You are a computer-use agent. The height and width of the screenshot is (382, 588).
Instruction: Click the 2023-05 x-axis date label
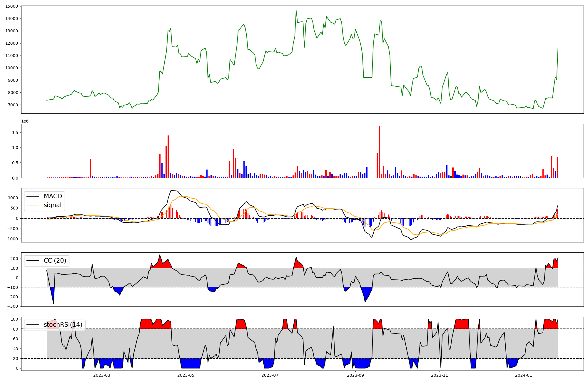tap(186, 375)
